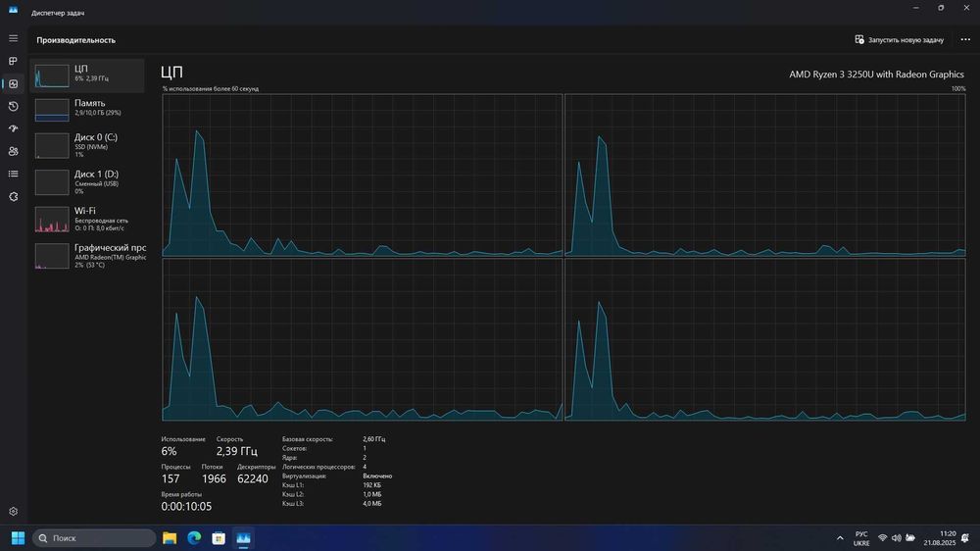Open the Windows Start button

tap(18, 538)
